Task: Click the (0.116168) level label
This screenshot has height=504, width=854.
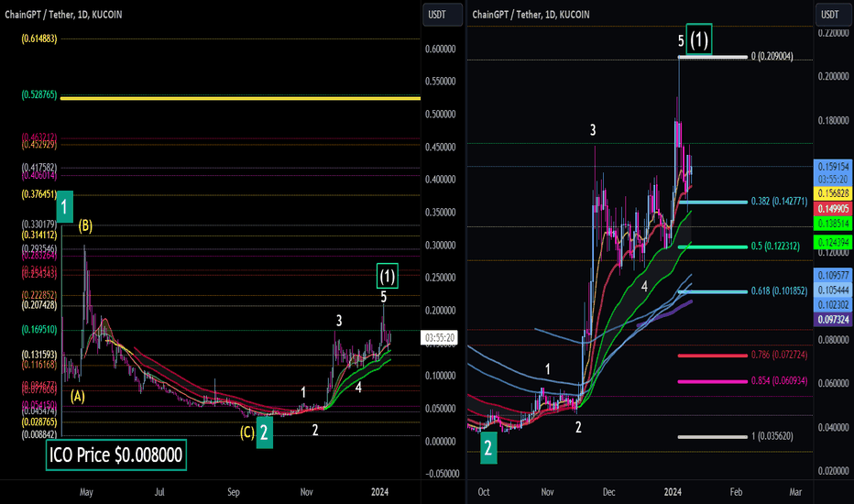Action: [39, 365]
